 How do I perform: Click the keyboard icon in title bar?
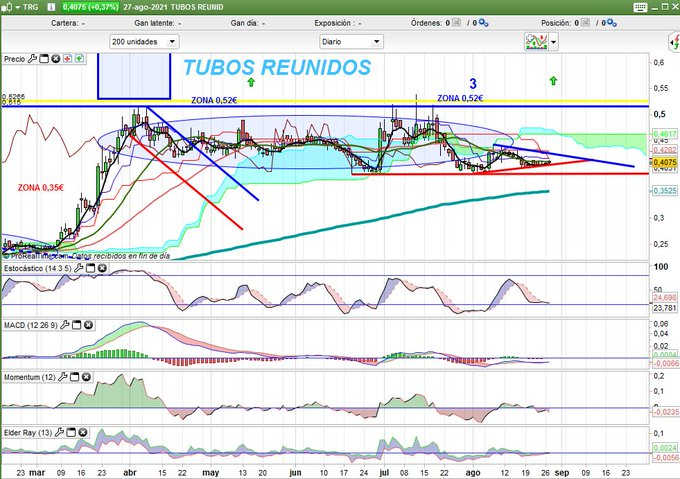[x=640, y=7]
